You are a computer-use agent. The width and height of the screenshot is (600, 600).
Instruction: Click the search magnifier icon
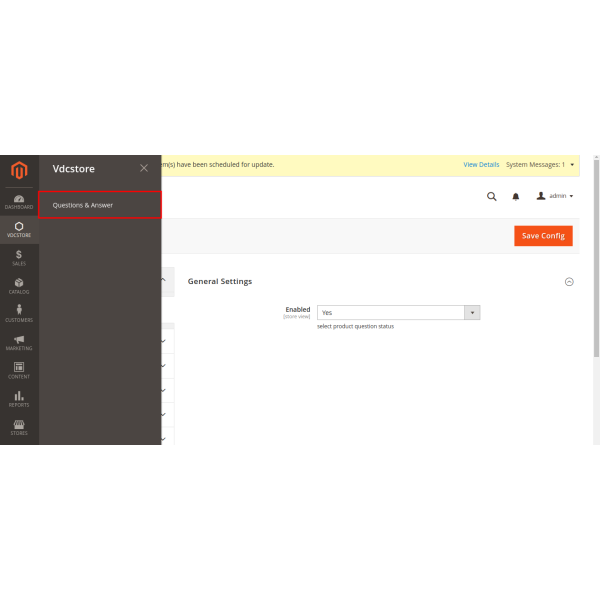(491, 196)
